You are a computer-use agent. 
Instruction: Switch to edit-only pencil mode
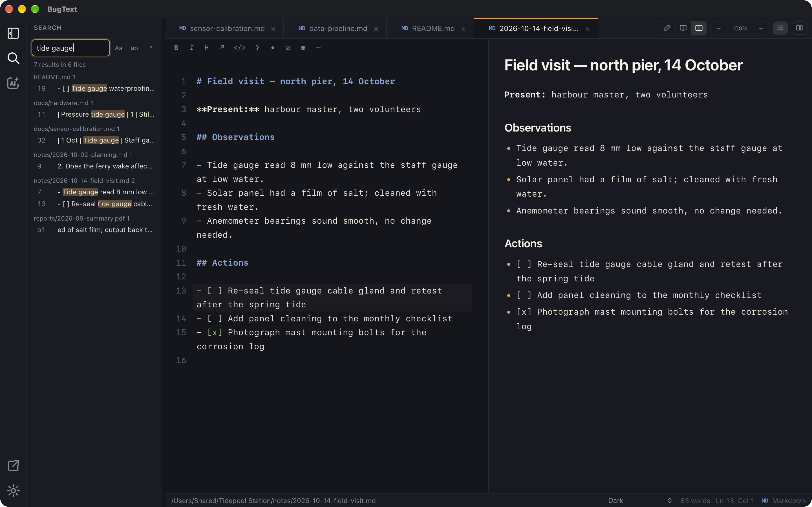pos(667,28)
